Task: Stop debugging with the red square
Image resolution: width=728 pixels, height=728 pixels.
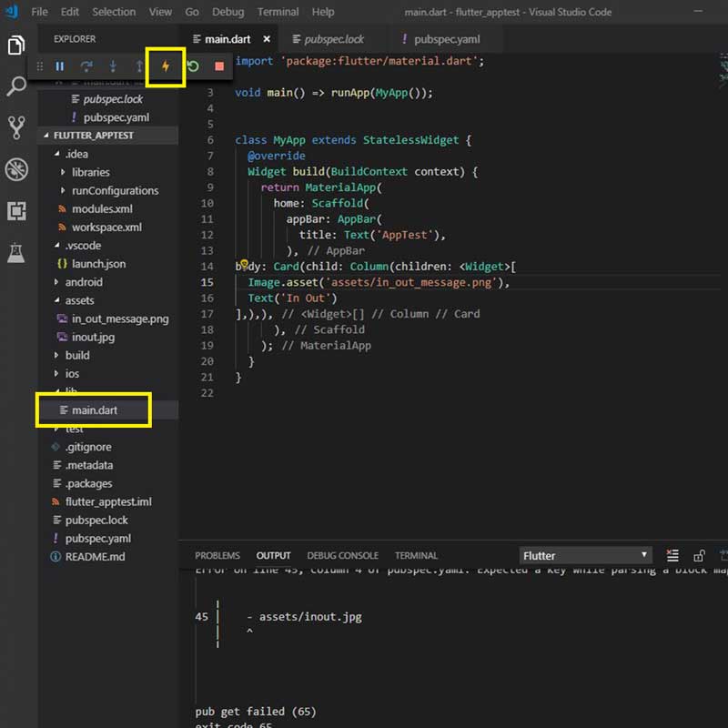Action: tap(219, 66)
